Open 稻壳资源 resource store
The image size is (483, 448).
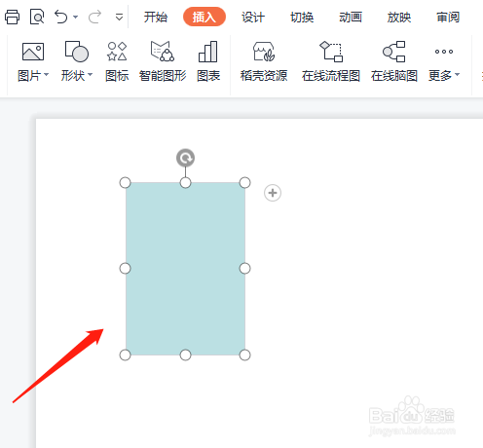(264, 61)
